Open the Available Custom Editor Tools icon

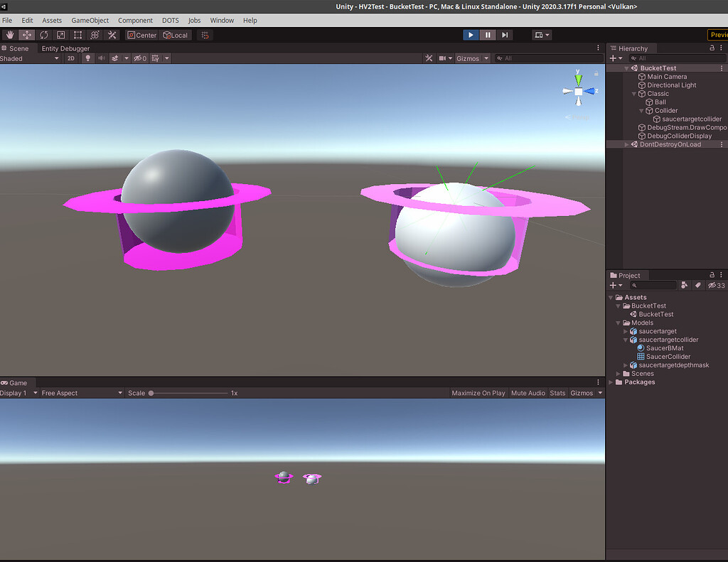pos(112,34)
